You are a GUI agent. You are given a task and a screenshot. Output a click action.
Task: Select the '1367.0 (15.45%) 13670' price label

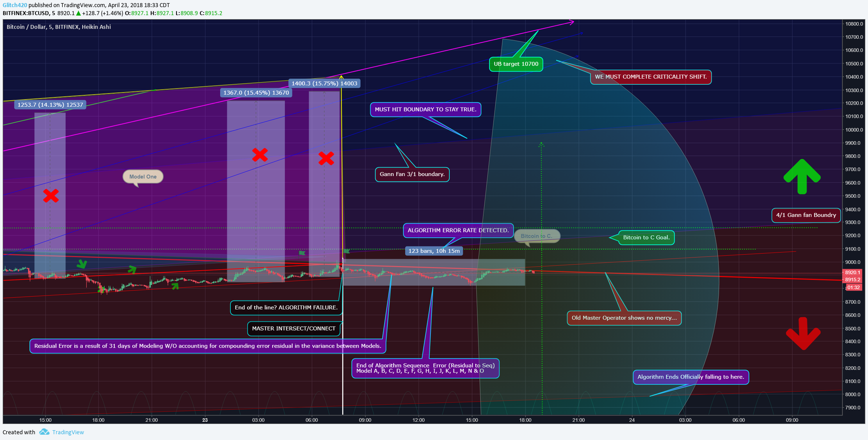(256, 93)
